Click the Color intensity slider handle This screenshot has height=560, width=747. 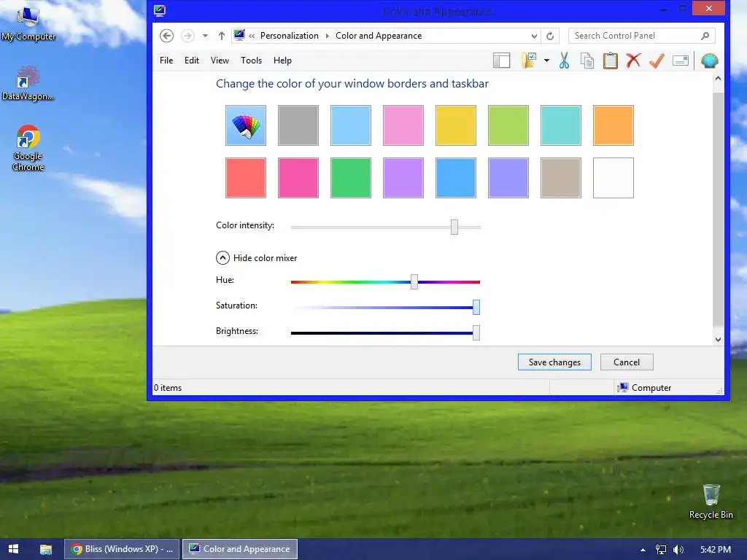(x=454, y=227)
